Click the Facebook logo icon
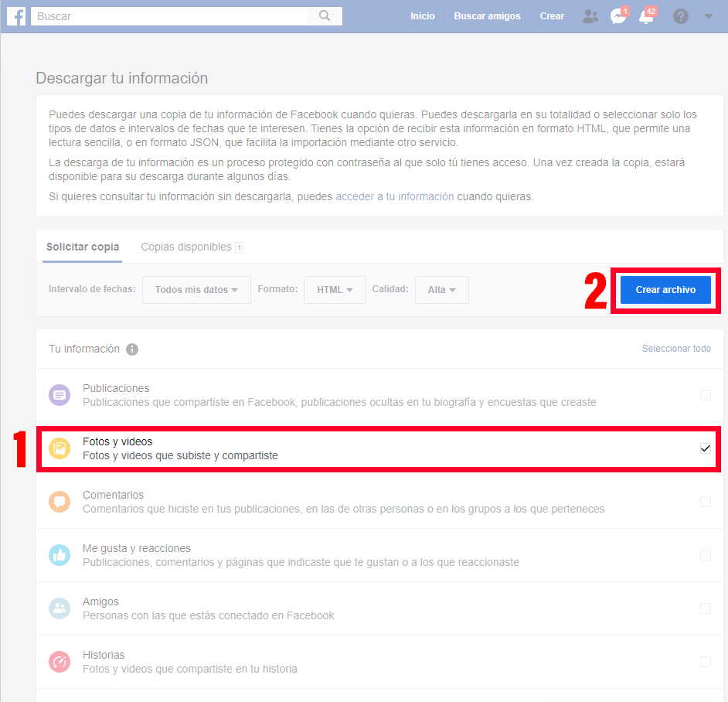Screen dimensions: 728x702 (16, 16)
